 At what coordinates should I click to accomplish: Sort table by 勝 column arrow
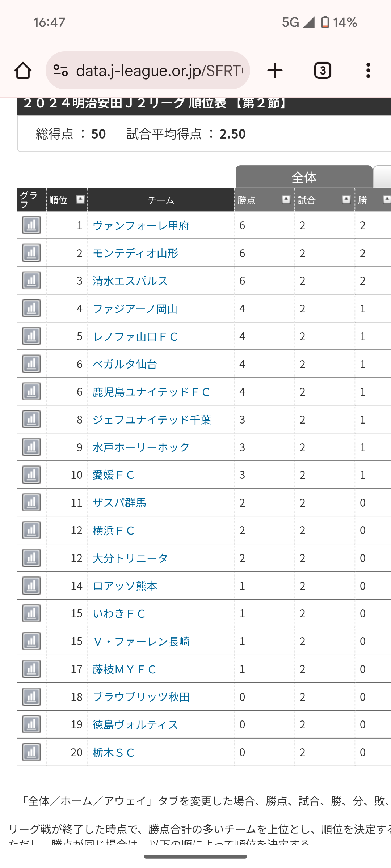[387, 199]
